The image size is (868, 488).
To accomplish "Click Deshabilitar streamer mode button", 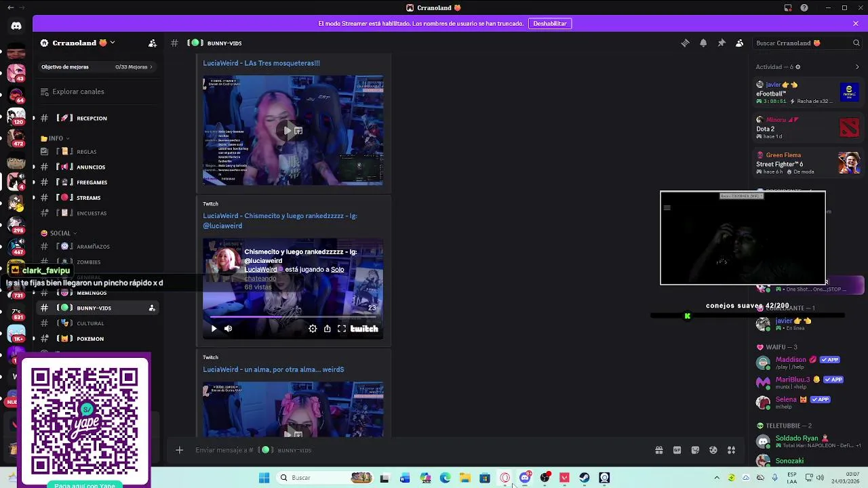I will pos(550,23).
